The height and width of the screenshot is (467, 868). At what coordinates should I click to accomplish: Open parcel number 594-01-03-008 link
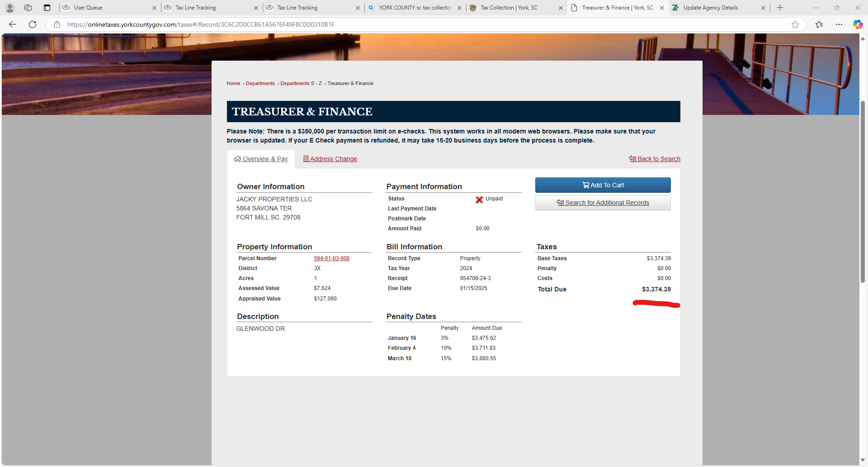[331, 258]
